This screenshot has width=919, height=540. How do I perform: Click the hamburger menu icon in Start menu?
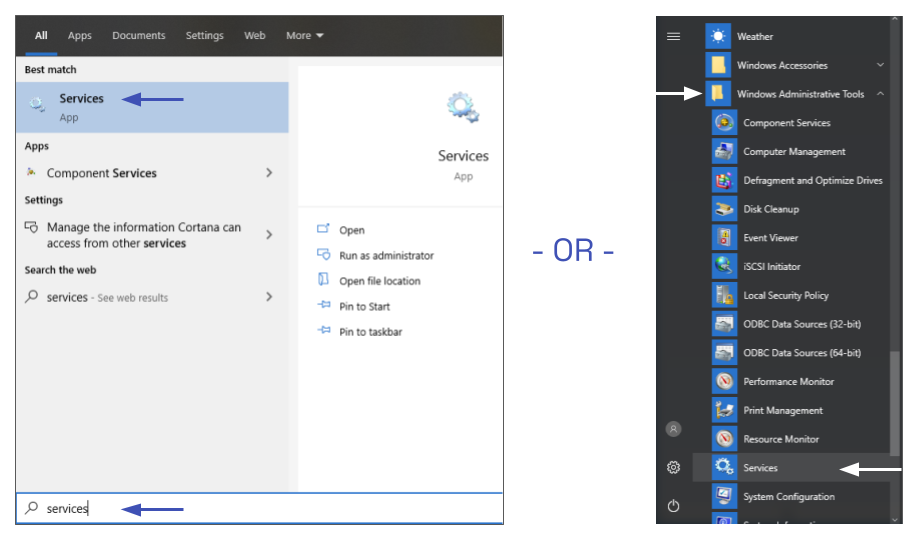pos(673,36)
